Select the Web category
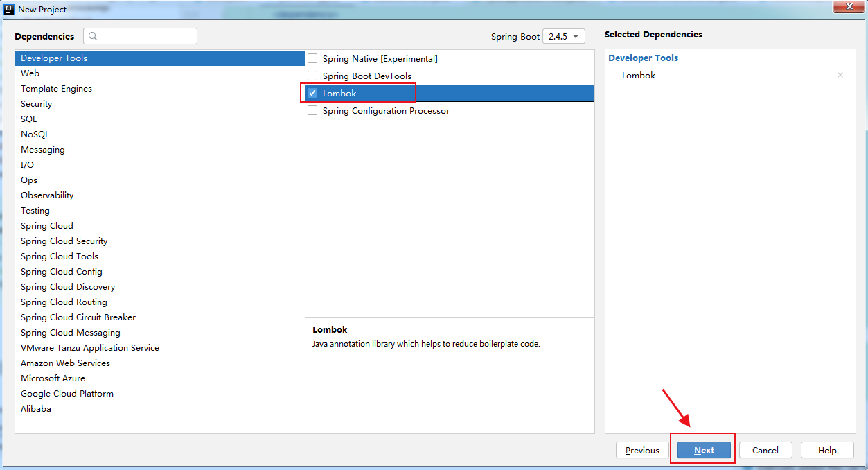 (160, 73)
